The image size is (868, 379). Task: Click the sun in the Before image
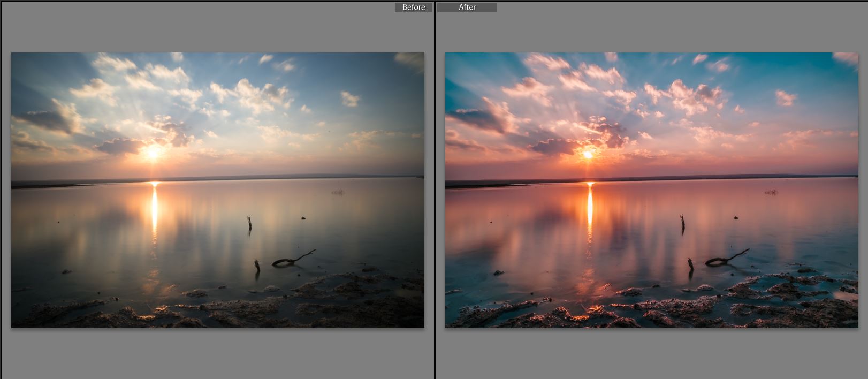pos(153,154)
